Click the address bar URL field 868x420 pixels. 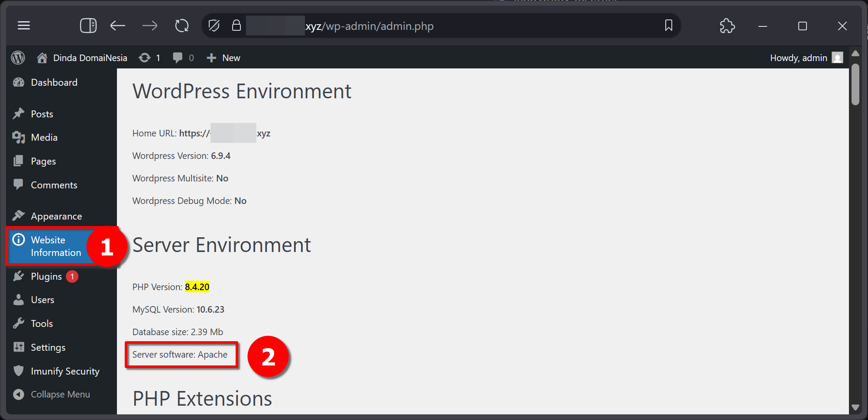click(x=441, y=26)
